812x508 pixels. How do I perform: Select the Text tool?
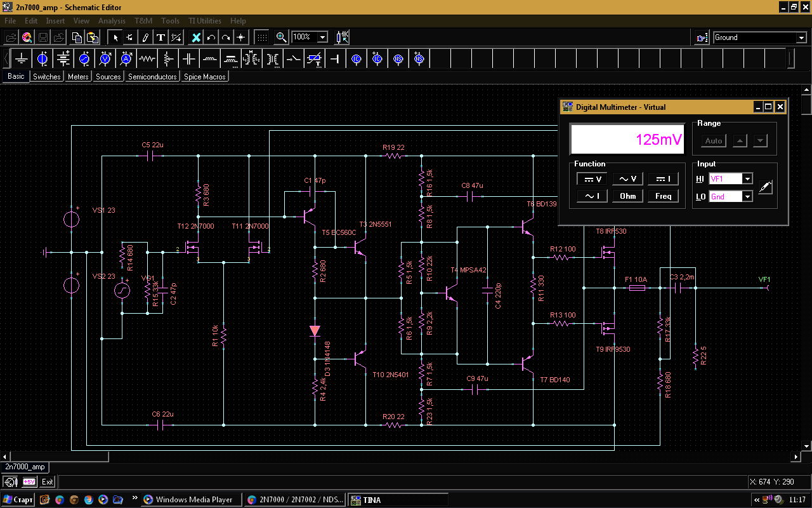[161, 37]
